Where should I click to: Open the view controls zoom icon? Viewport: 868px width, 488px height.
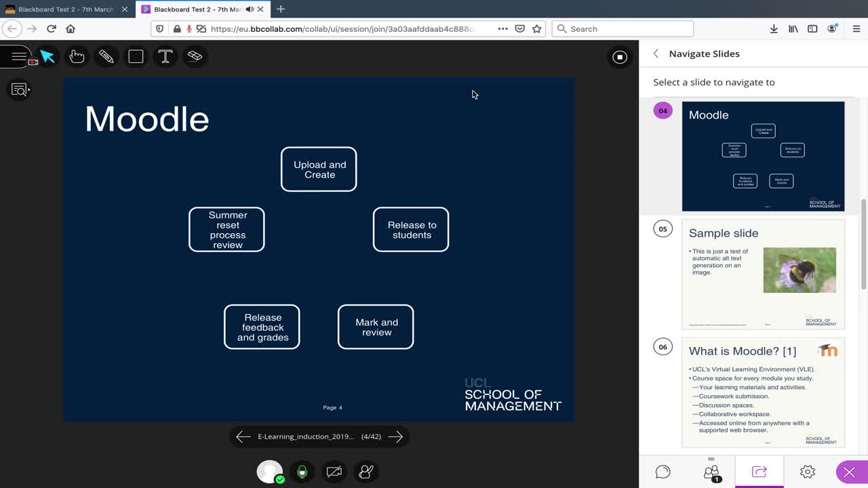click(20, 89)
